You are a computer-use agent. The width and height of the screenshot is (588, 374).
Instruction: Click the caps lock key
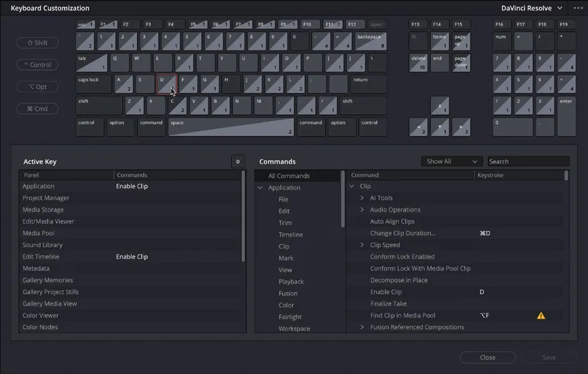click(94, 84)
